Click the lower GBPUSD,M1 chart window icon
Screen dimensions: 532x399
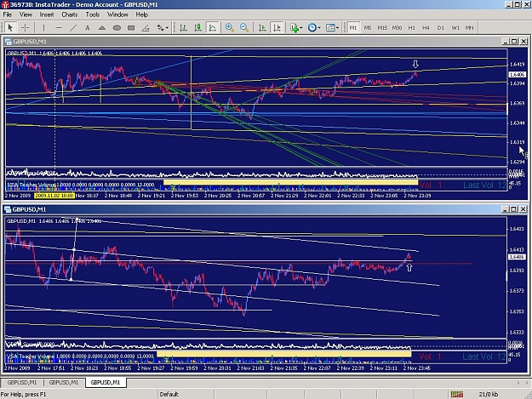[9, 209]
